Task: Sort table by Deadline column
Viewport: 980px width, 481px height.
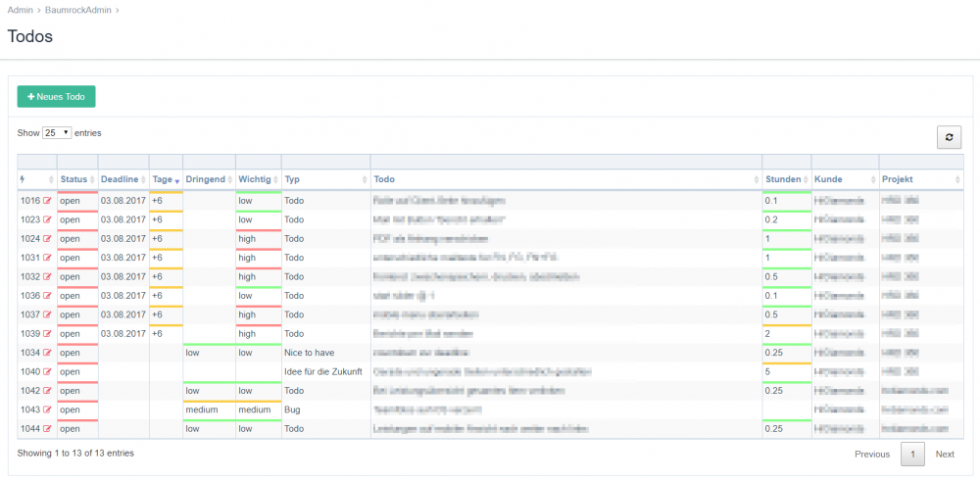Action: 122,180
